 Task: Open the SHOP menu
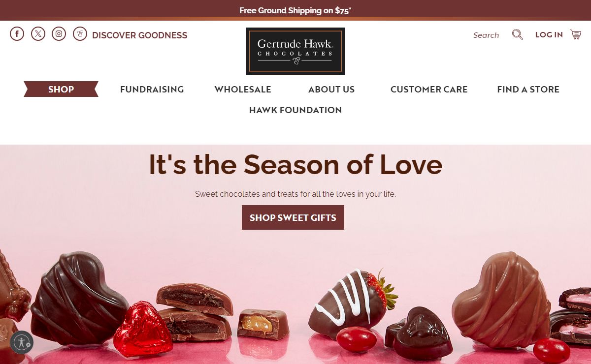pos(61,89)
